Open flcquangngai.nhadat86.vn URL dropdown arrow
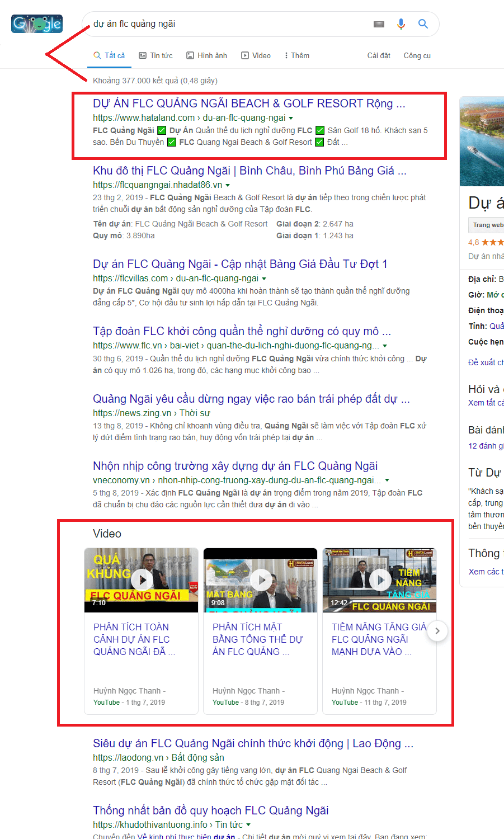 click(x=228, y=185)
